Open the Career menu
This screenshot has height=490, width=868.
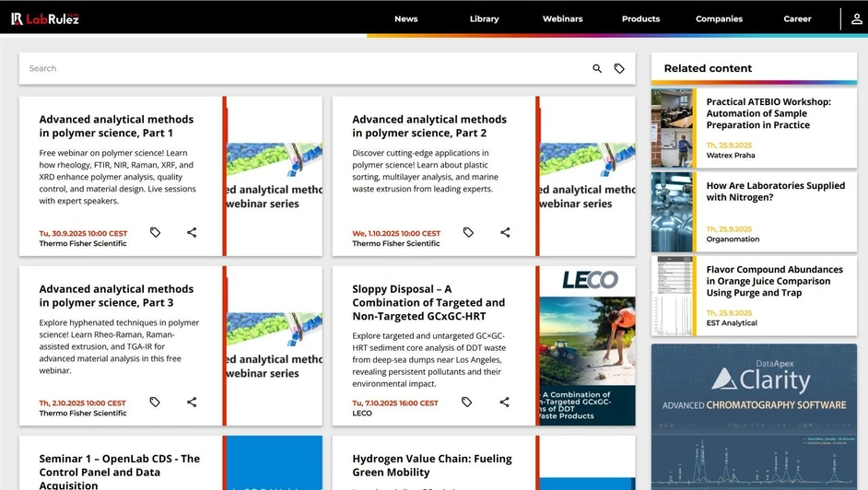pyautogui.click(x=797, y=18)
